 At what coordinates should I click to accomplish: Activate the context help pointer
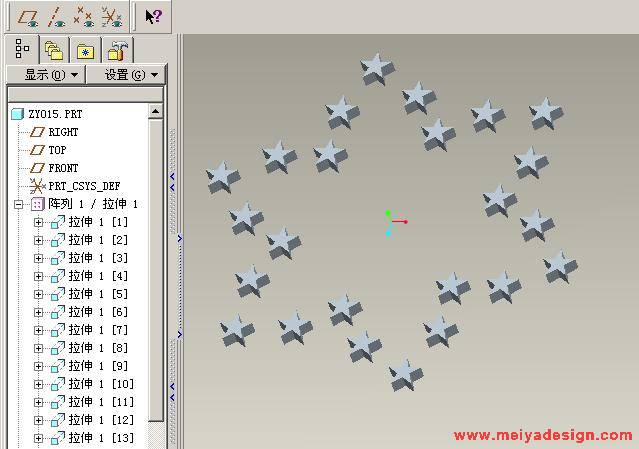coord(154,17)
